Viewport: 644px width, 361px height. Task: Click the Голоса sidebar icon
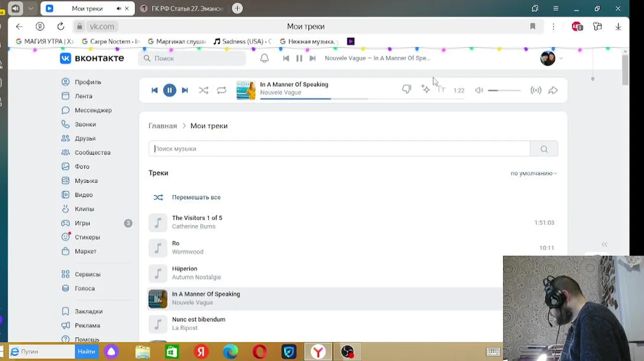click(65, 288)
